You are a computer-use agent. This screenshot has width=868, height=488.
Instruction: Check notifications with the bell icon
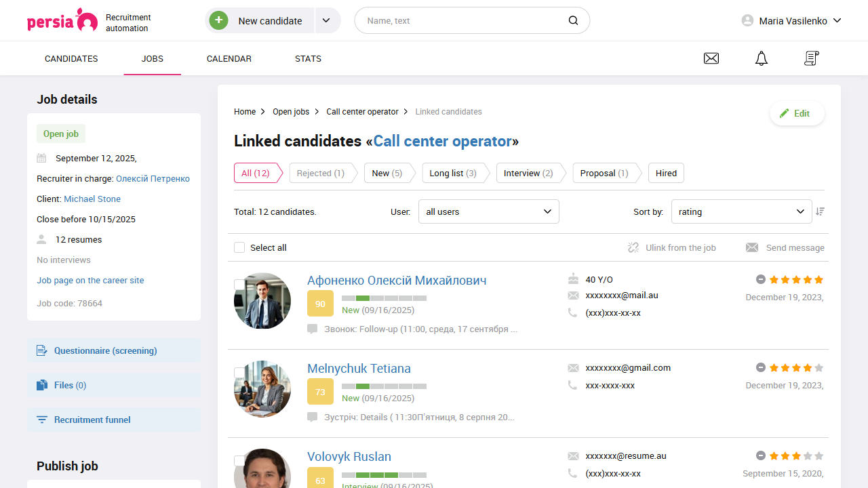tap(761, 58)
